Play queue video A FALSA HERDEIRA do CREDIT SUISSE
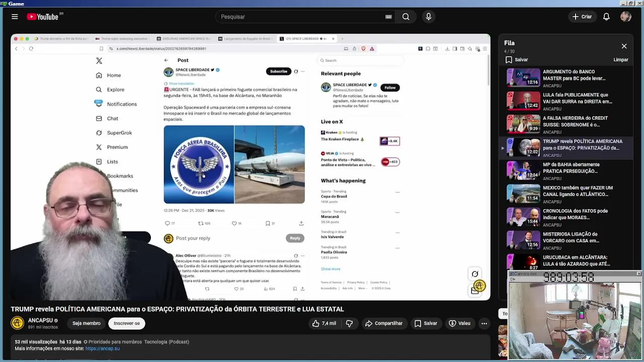 point(567,124)
